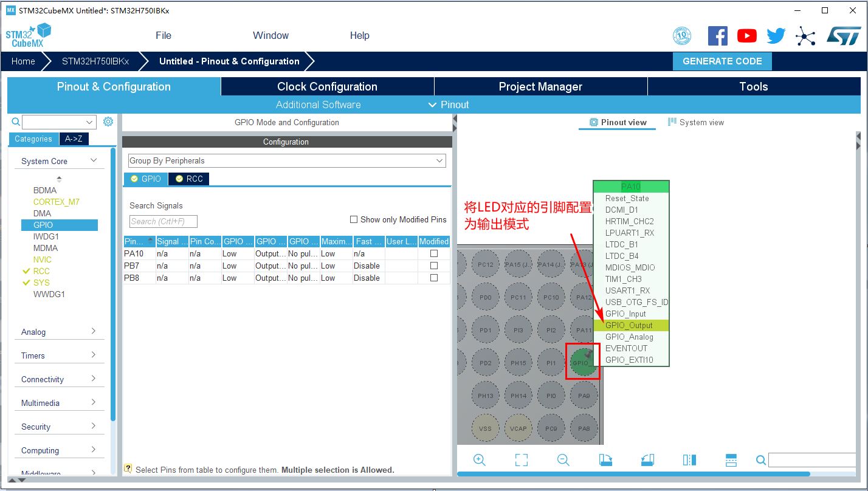Rotate the chip view clockwise
Screen dimensions: 868x491
click(605, 460)
